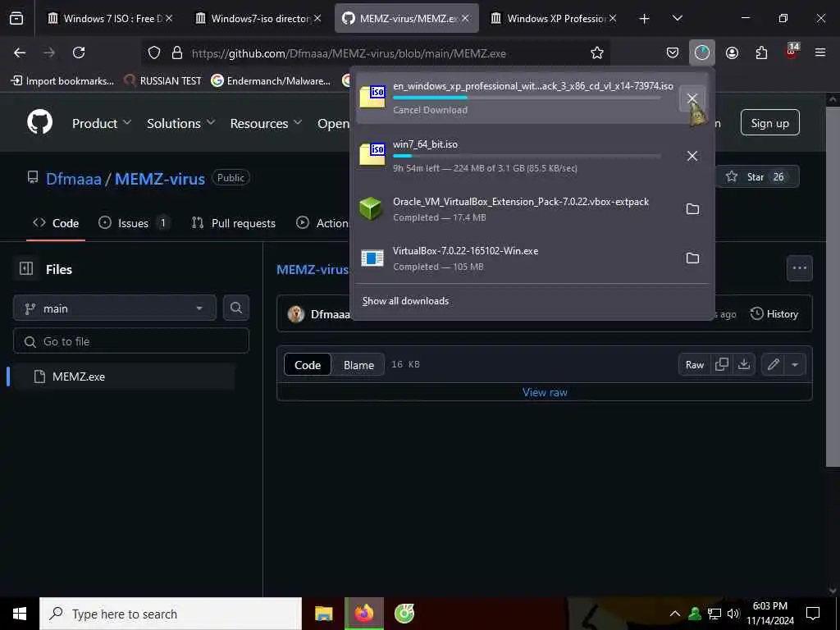Image resolution: width=840 pixels, height=630 pixels.
Task: Click the GitHub logo
Action: click(x=40, y=122)
